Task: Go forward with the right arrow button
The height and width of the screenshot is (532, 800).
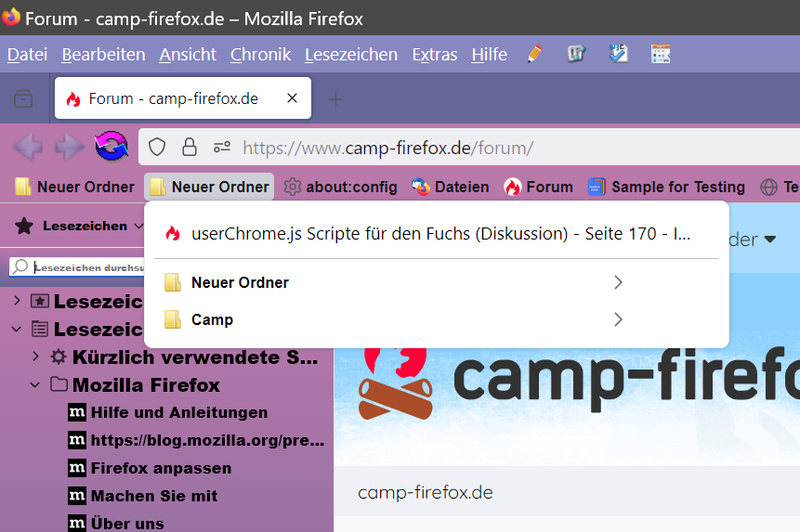Action: pos(70,148)
